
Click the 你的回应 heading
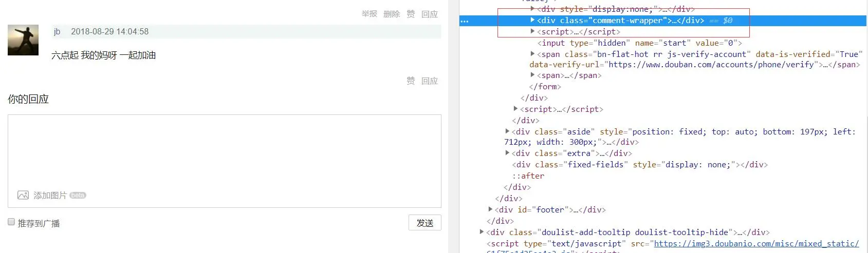(28, 99)
